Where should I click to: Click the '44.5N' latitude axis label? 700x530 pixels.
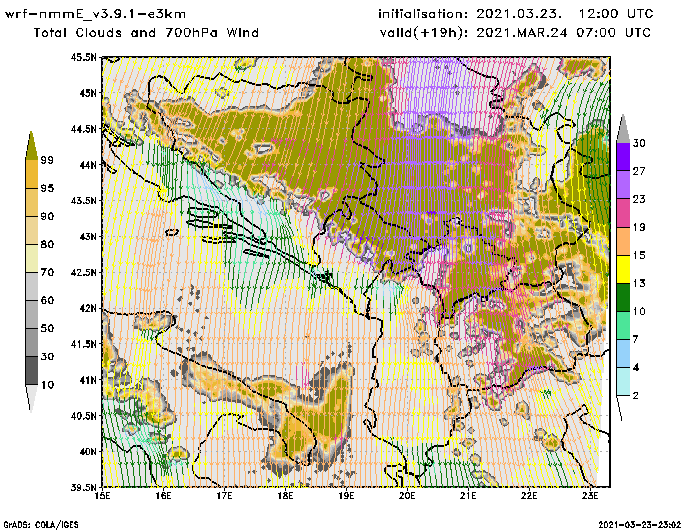coord(83,129)
